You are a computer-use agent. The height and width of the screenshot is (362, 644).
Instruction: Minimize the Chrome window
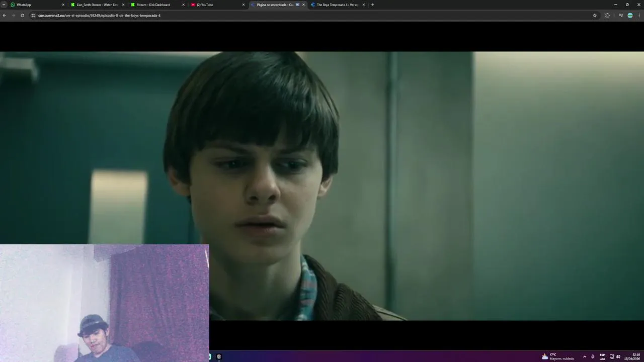pos(615,5)
